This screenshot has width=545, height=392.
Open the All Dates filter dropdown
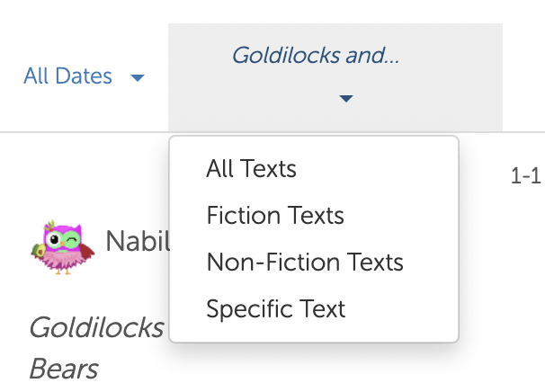[x=84, y=76]
